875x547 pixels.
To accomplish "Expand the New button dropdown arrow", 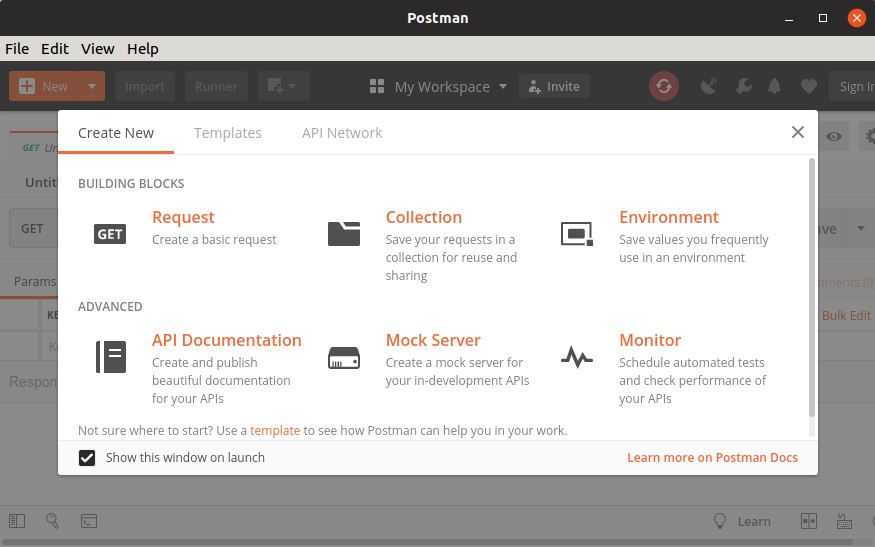I will point(92,87).
